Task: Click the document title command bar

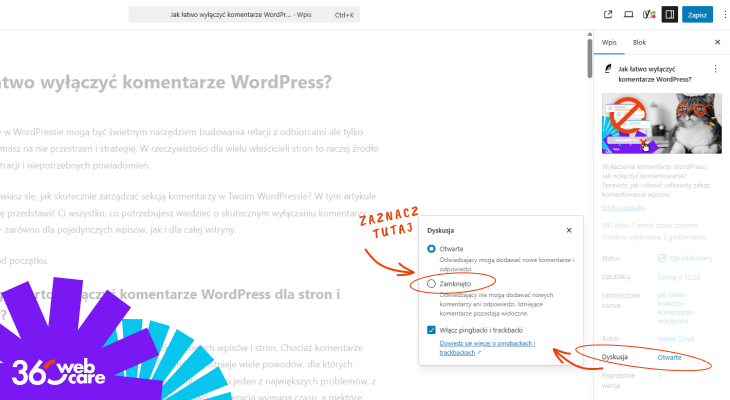Action: [245, 15]
